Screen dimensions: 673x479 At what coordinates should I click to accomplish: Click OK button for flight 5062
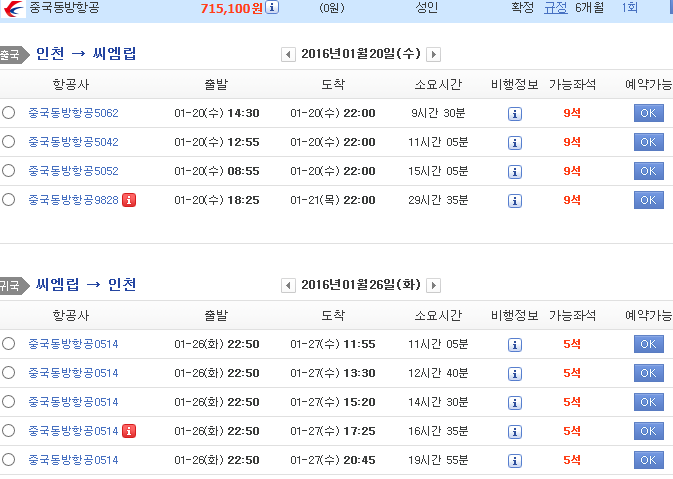pyautogui.click(x=649, y=113)
